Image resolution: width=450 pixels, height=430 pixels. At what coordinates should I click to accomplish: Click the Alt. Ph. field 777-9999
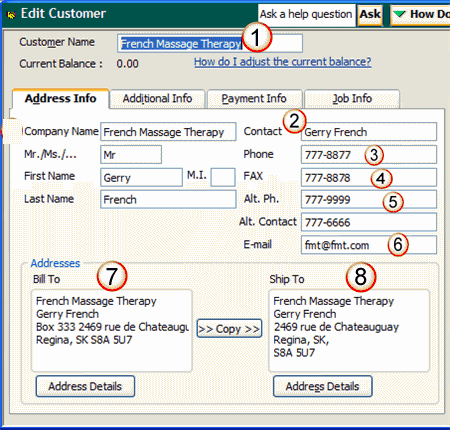pos(369,200)
